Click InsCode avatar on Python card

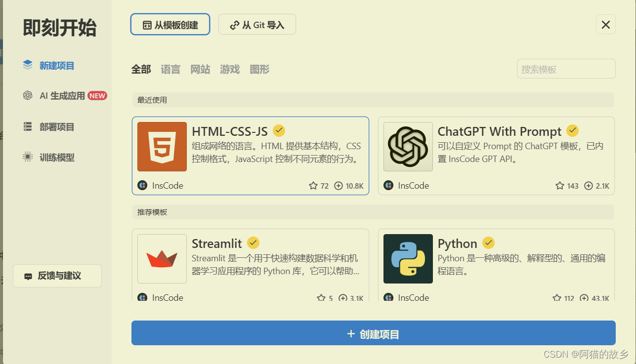click(x=388, y=297)
